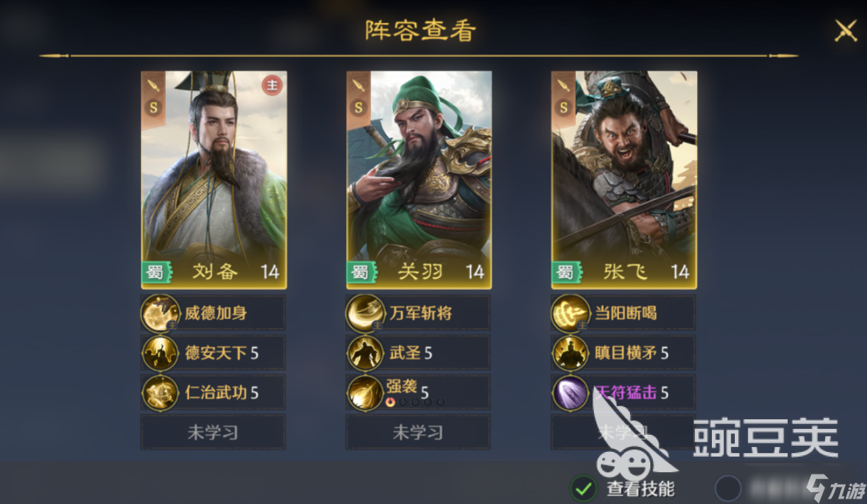Click the 威德加身 skill icon
The height and width of the screenshot is (504, 867).
[161, 314]
